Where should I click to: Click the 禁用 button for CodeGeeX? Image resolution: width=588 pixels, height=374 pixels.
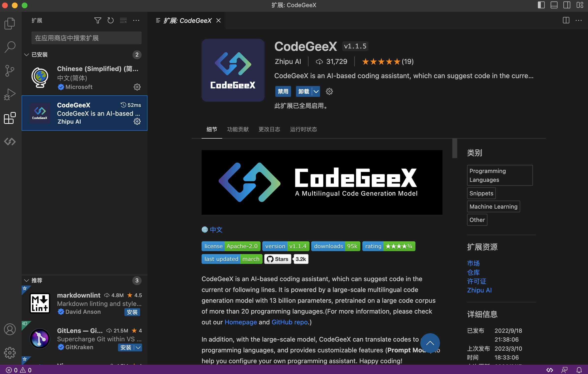283,91
